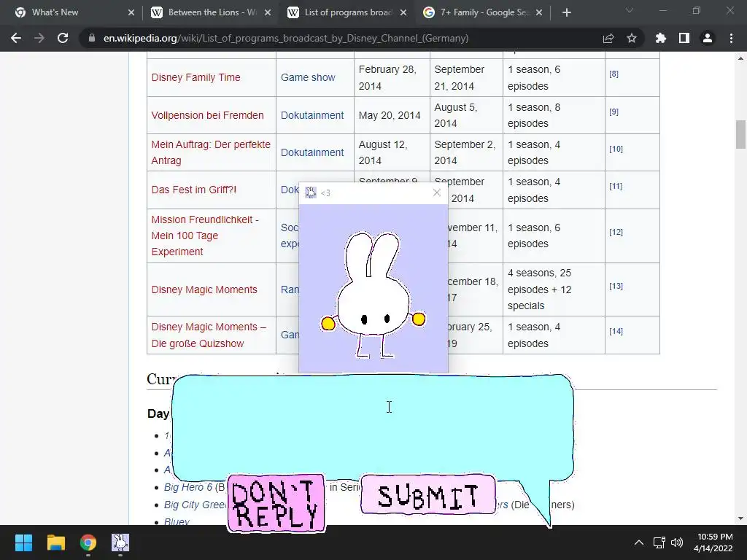Open Dokutainment link in Mein Auftrag row
Screen dimensions: 747x560
click(x=312, y=152)
